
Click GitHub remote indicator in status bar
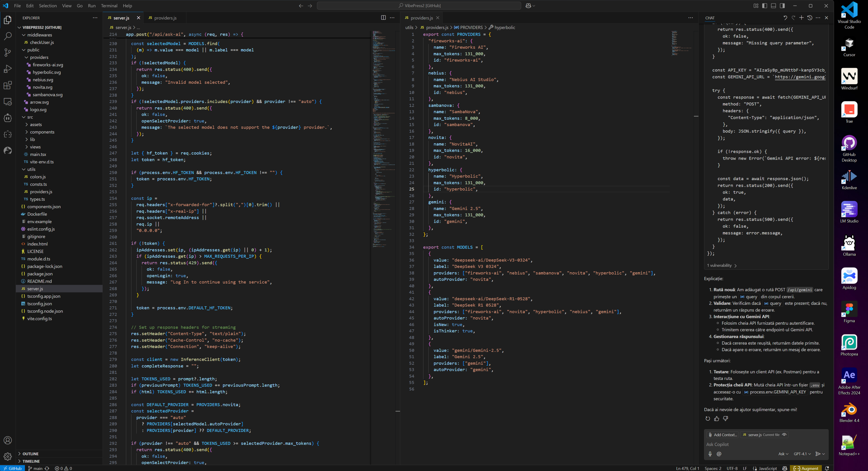point(12,468)
